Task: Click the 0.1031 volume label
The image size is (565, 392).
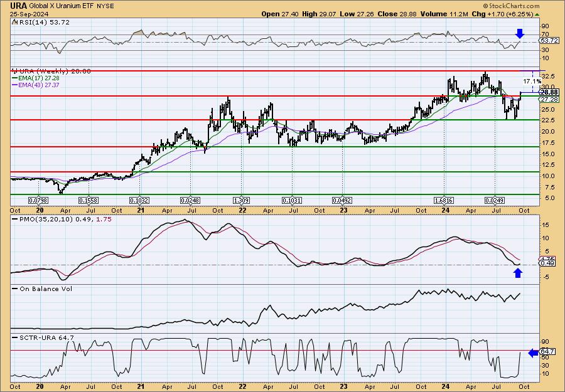Action: pyautogui.click(x=292, y=200)
